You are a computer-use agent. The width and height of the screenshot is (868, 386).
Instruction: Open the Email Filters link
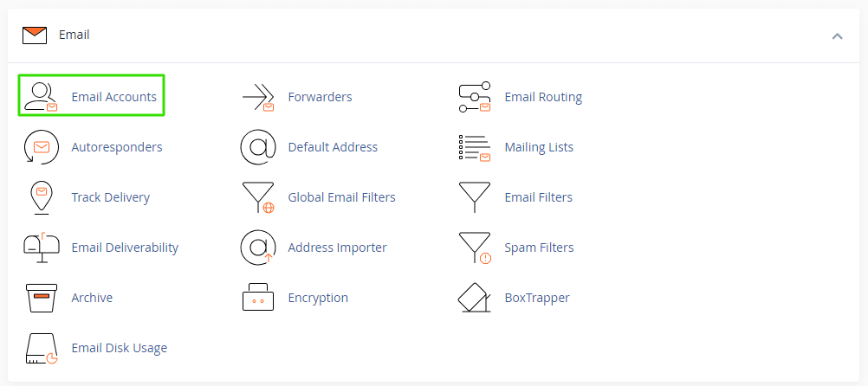(538, 197)
